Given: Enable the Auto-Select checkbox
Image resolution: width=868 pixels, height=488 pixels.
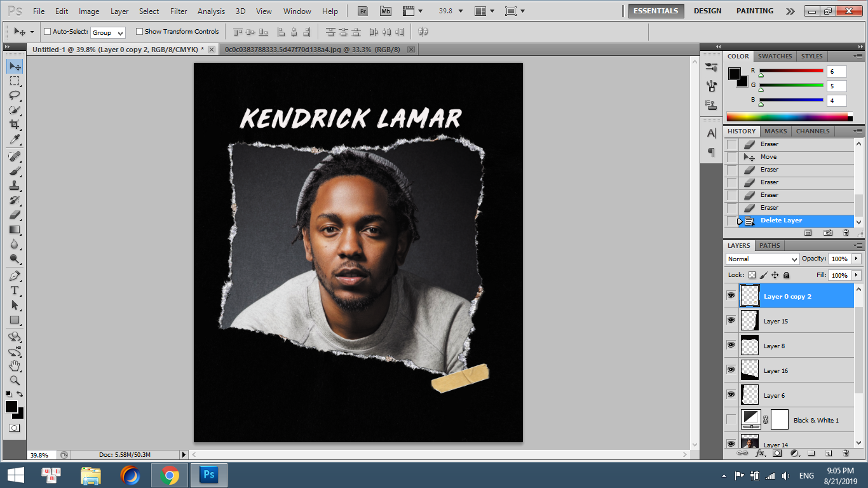Looking at the screenshot, I should click(x=47, y=32).
